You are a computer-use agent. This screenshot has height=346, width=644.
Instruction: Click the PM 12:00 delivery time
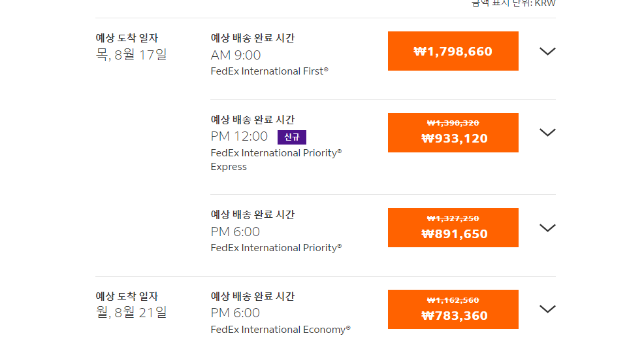coord(239,137)
